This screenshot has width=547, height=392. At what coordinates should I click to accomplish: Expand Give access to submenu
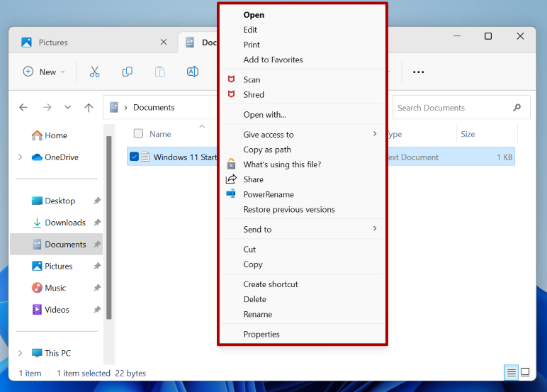[375, 134]
